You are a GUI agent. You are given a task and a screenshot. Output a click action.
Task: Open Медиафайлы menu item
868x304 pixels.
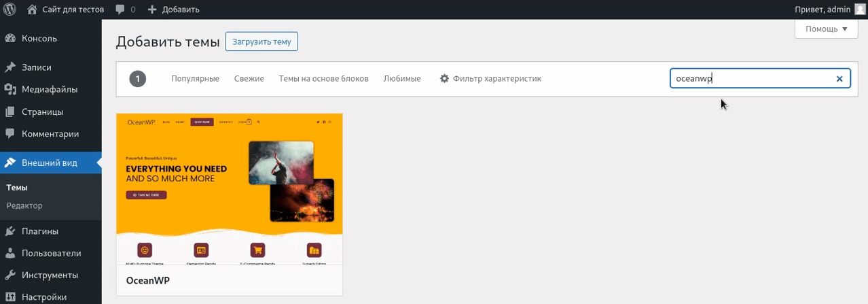point(51,89)
